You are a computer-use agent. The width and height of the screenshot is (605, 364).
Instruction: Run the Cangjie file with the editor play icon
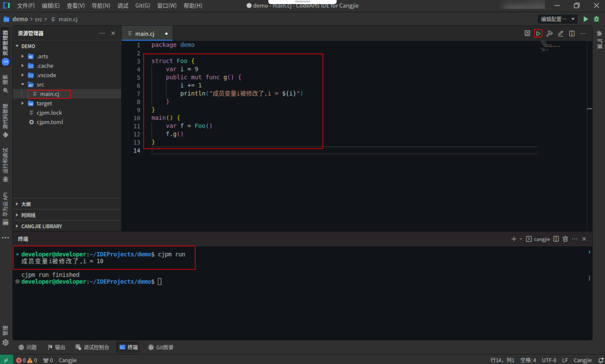click(x=538, y=33)
